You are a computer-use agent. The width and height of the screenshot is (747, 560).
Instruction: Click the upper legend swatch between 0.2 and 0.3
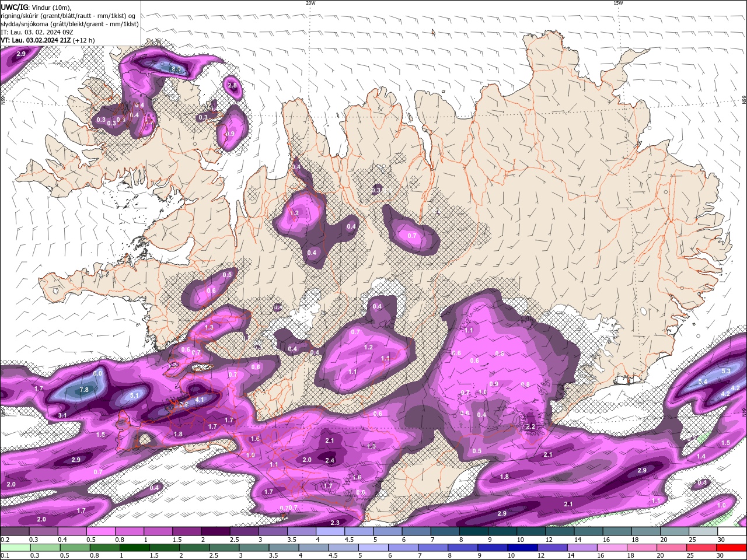point(15,531)
